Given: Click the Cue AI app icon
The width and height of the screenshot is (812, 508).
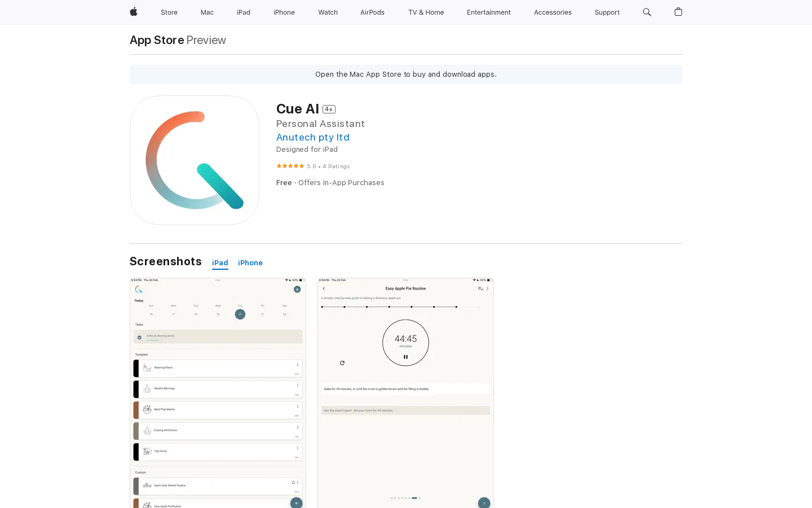Looking at the screenshot, I should [195, 160].
